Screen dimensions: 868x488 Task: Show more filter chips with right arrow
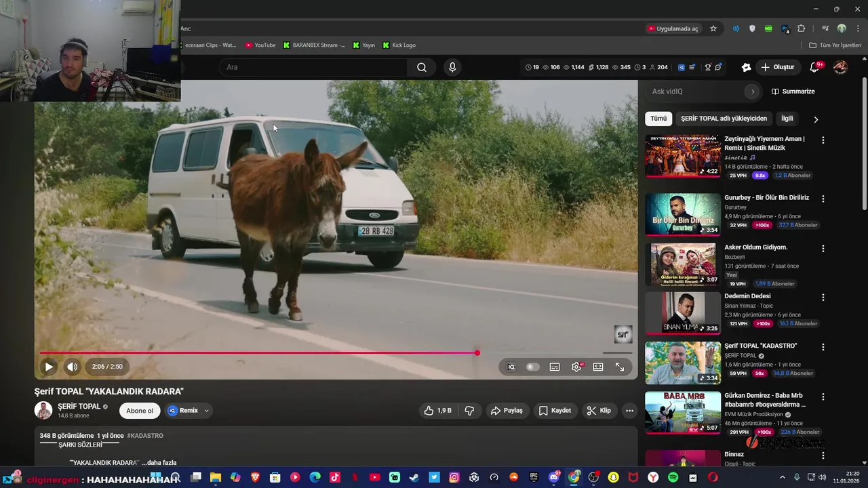coord(816,119)
